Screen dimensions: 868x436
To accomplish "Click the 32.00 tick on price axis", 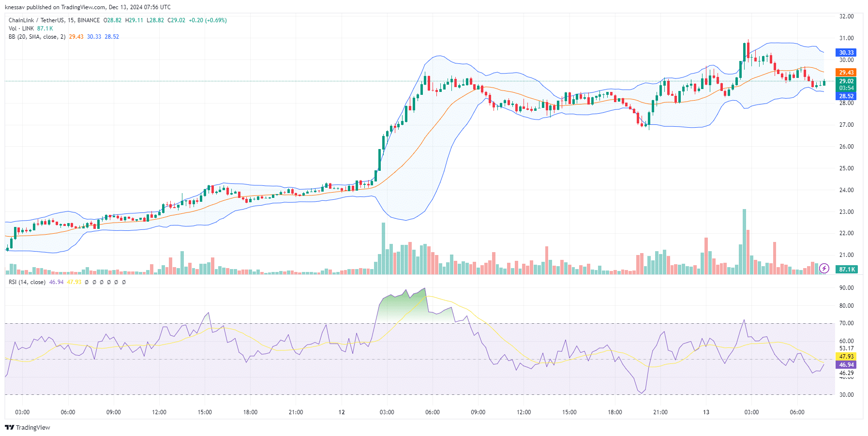I will click(846, 16).
